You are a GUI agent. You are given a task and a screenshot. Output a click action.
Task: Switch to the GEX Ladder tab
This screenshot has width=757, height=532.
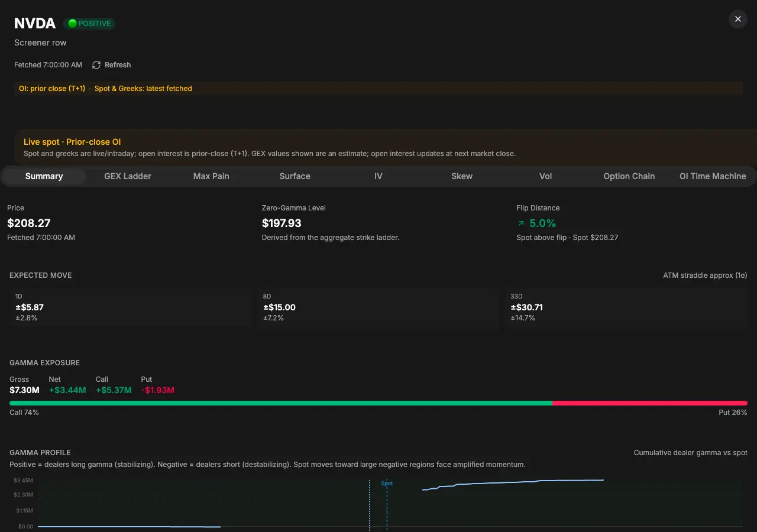pos(128,176)
